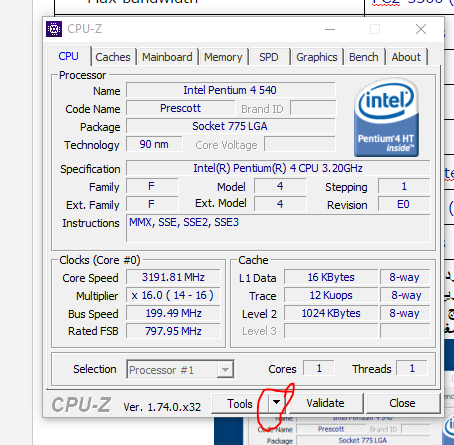Select the SPD tab
Image resolution: width=454 pixels, height=445 pixels.
point(269,57)
